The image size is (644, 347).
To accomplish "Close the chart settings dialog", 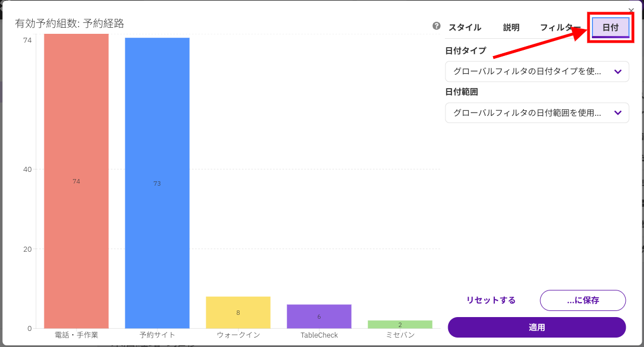I will pos(631,10).
